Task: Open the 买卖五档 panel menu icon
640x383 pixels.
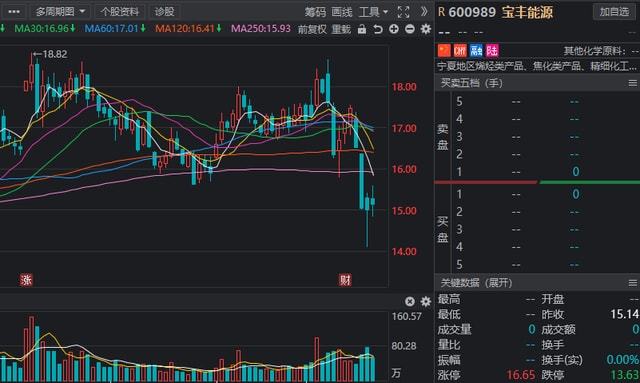Action: point(633,83)
